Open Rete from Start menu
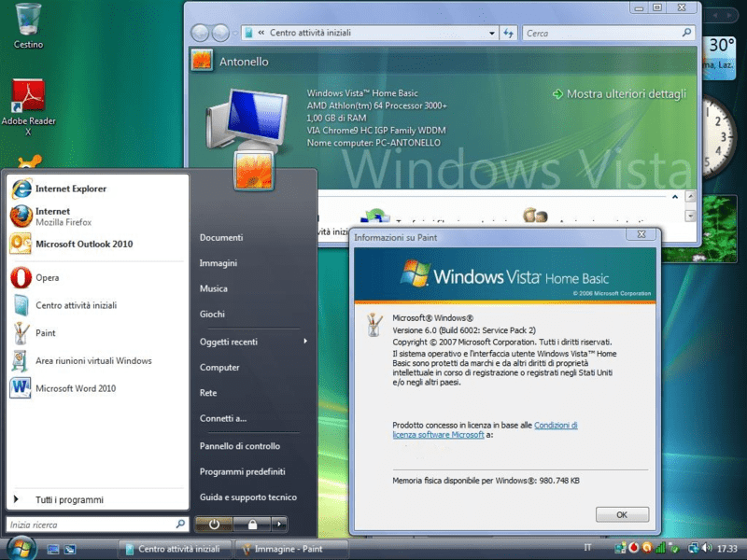The image size is (747, 560). click(x=208, y=393)
